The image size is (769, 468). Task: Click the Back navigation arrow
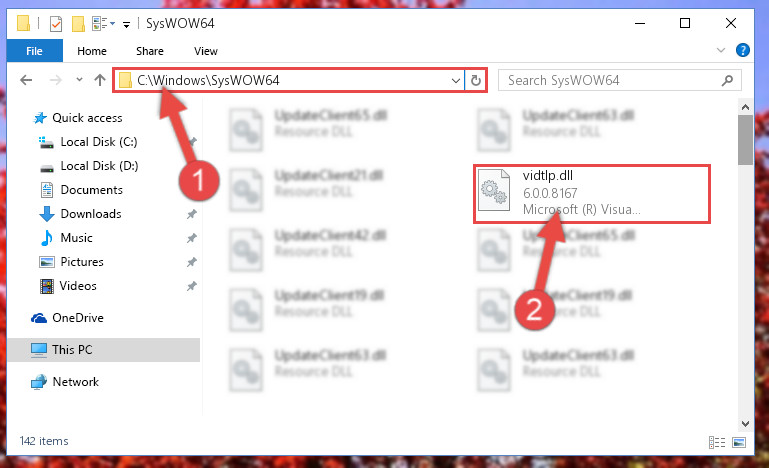tap(26, 80)
